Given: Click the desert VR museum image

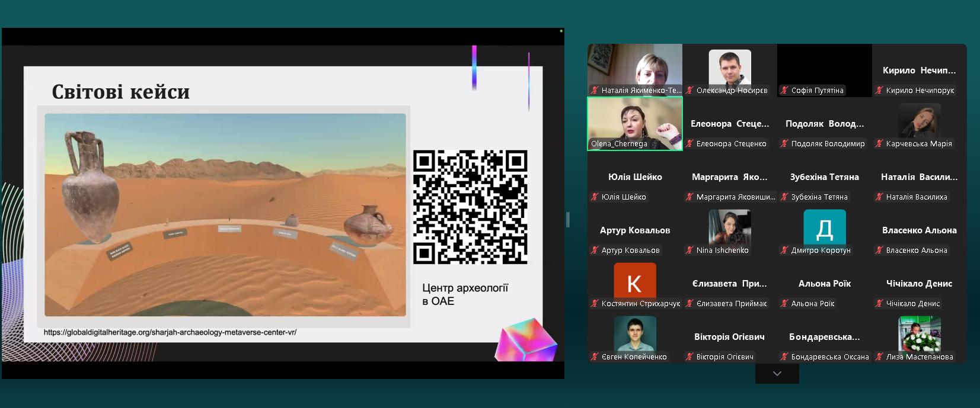Looking at the screenshot, I should point(225,215).
